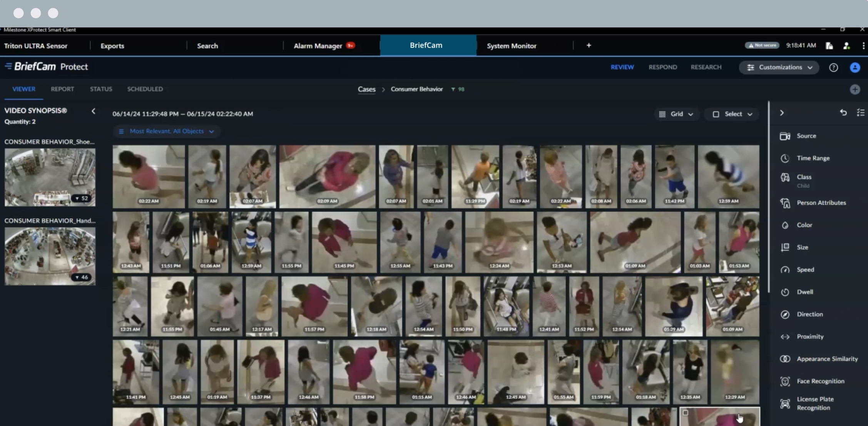Open the Source filter icon
Screen dimensions: 868x426
tap(785, 136)
